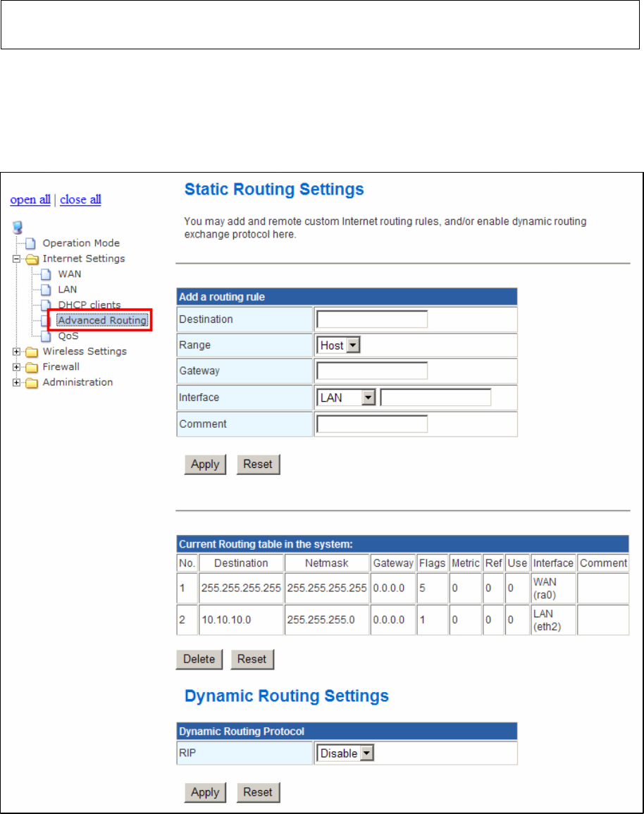Focus the Gateway input field
Viewport: 644px width, 814px height.
tap(372, 371)
